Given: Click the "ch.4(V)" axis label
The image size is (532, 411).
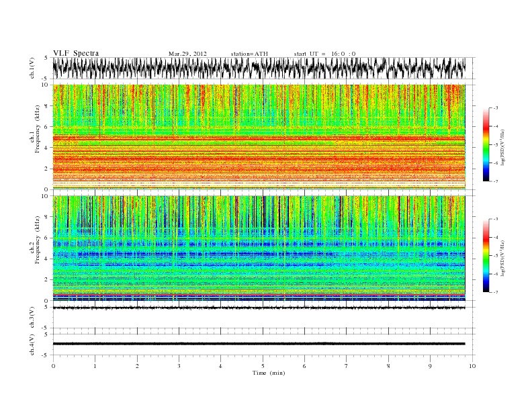Looking at the screenshot, I should click(32, 345).
